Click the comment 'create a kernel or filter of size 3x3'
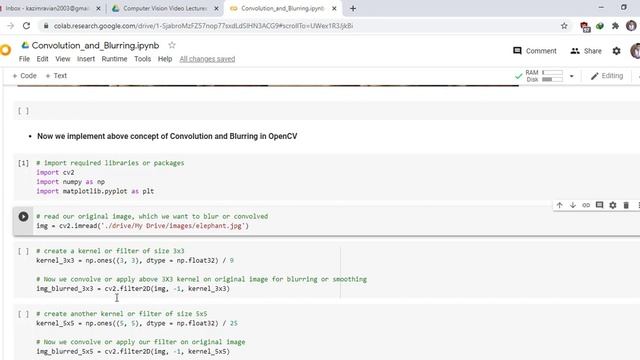 tap(110, 251)
